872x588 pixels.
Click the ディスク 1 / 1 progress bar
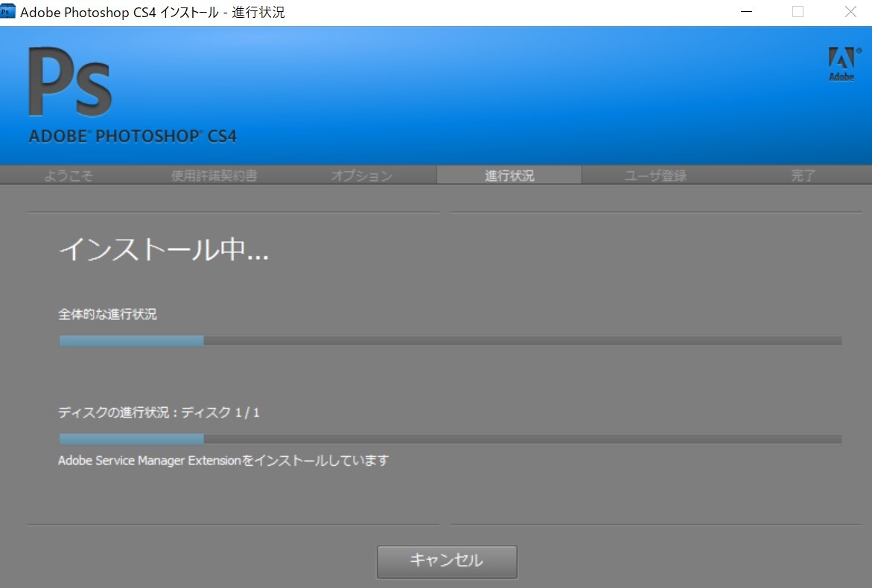pos(451,439)
